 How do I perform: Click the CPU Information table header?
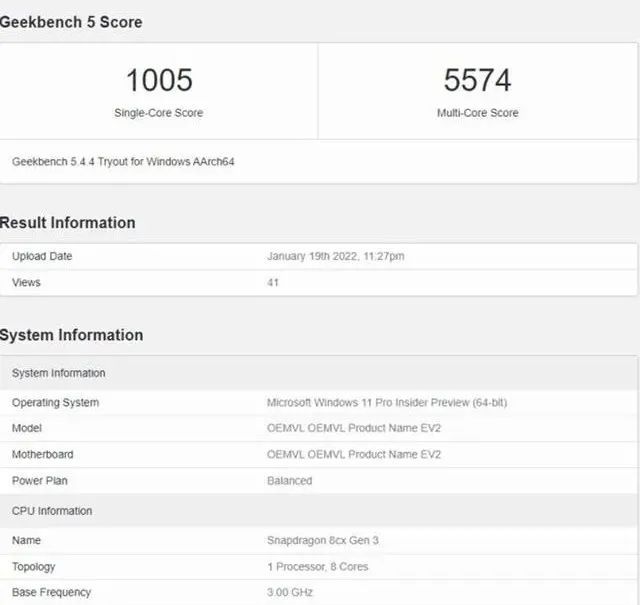(x=52, y=511)
